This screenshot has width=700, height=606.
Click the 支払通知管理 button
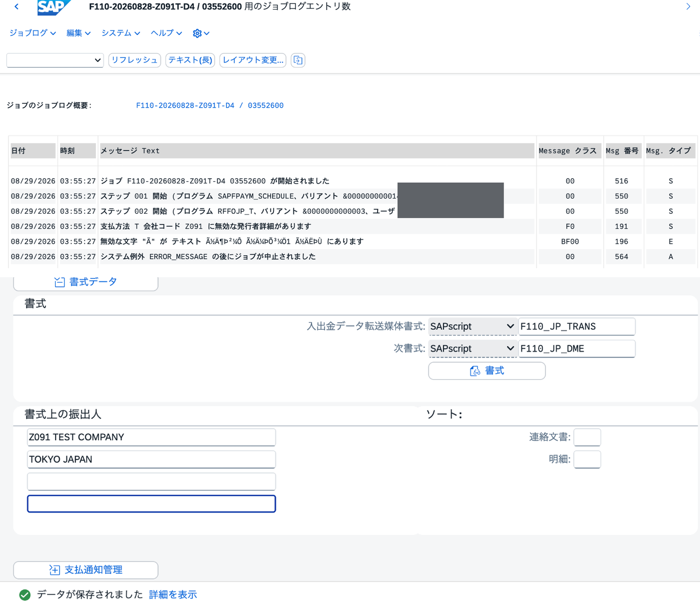[85, 570]
